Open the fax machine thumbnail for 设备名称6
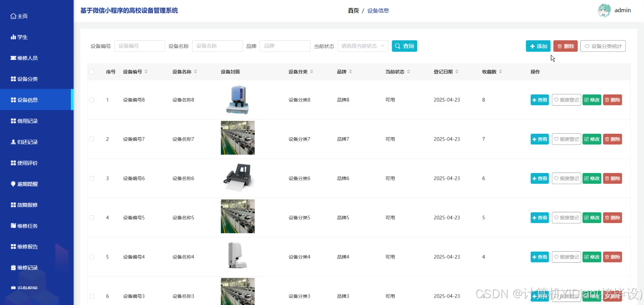This screenshot has height=305, width=644. coord(237,178)
